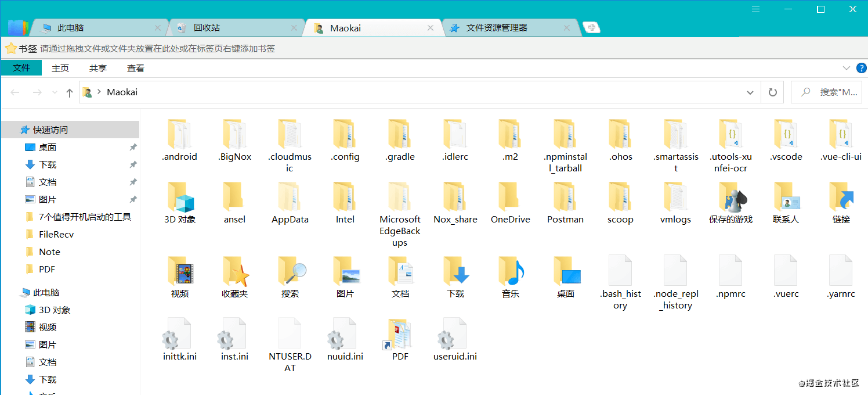Add a new tab with plus button

click(591, 27)
